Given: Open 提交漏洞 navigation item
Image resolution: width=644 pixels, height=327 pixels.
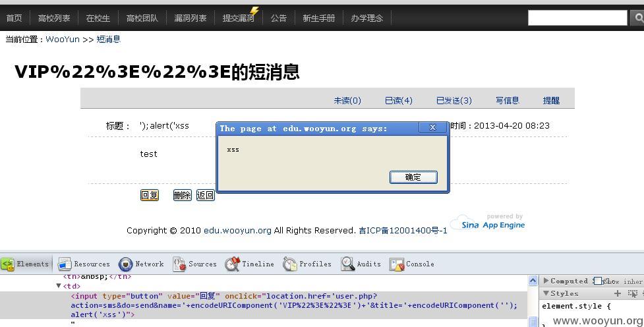Looking at the screenshot, I should click(x=238, y=18).
